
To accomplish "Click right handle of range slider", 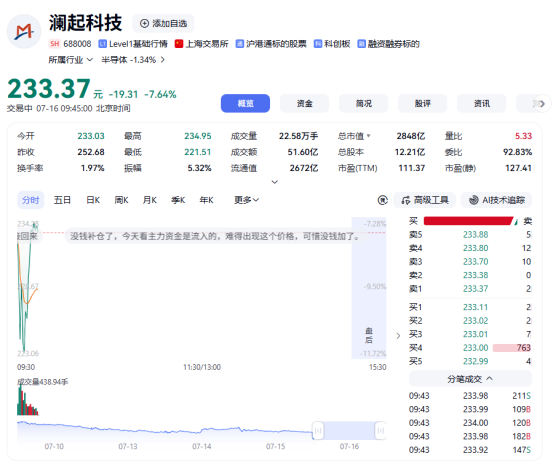I will coord(381,430).
